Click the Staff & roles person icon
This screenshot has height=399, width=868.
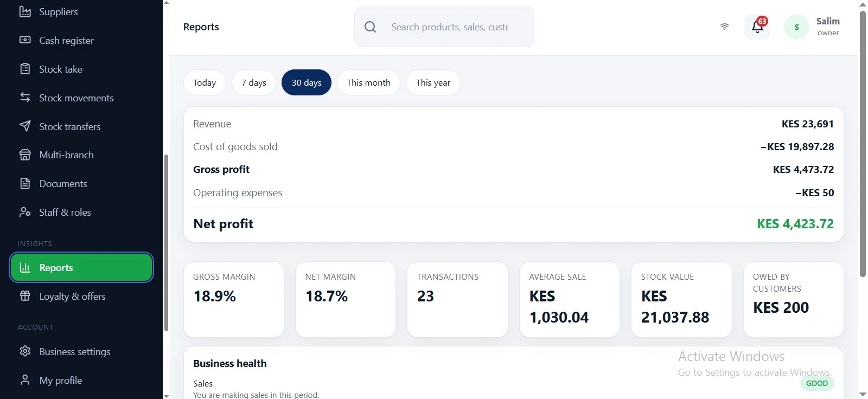point(25,212)
